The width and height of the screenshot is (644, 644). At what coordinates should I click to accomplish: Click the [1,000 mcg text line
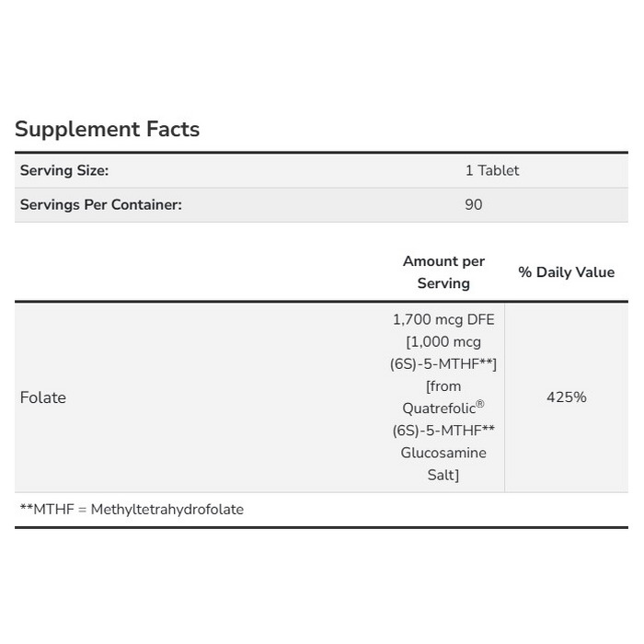(443, 341)
